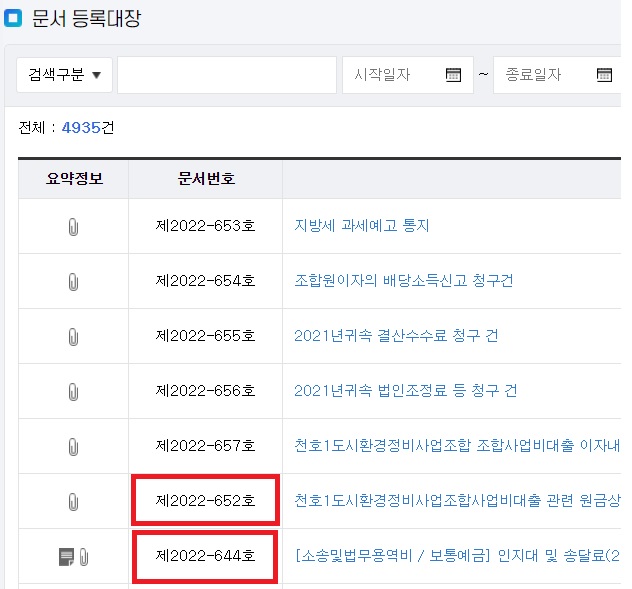The image size is (632, 589).
Task: Open the 종료일자 calendar picker icon
Action: coord(604,75)
